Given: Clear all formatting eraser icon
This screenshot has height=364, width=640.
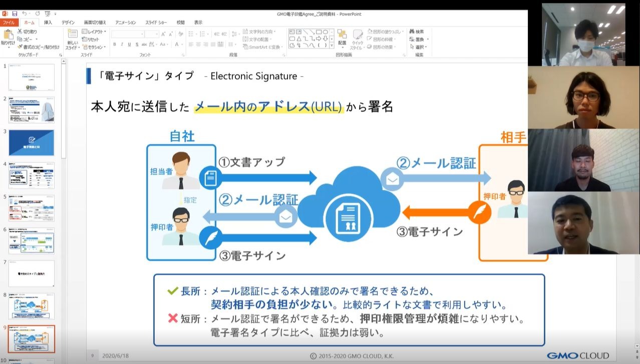Looking at the screenshot, I should pyautogui.click(x=181, y=34).
